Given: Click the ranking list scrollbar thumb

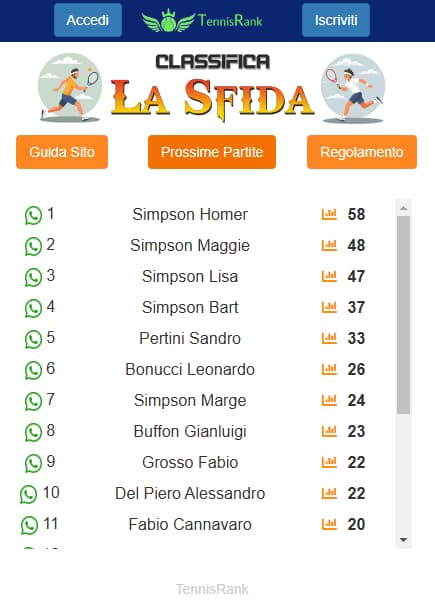Looking at the screenshot, I should [403, 315].
